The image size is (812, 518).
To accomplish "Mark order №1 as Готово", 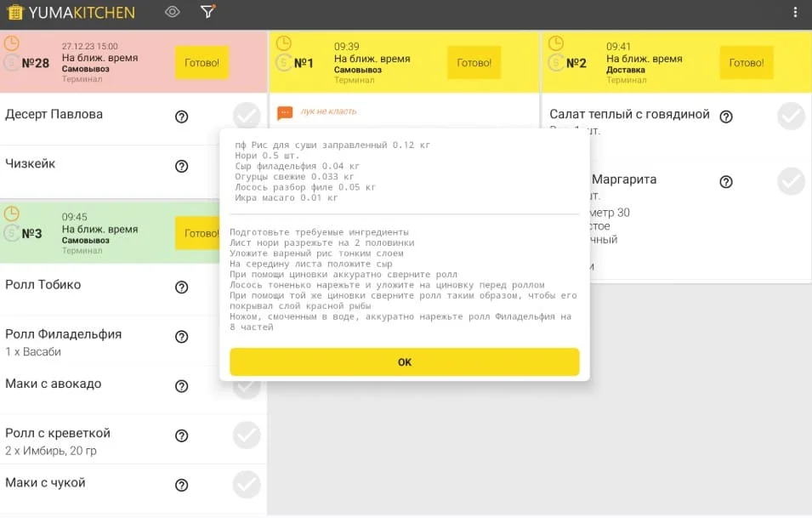I will [x=474, y=63].
